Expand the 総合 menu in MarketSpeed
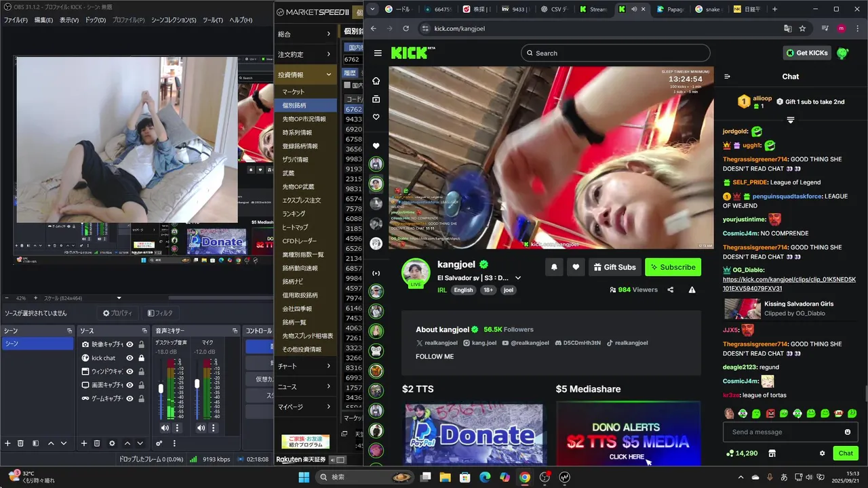The image size is (868, 488). (305, 34)
